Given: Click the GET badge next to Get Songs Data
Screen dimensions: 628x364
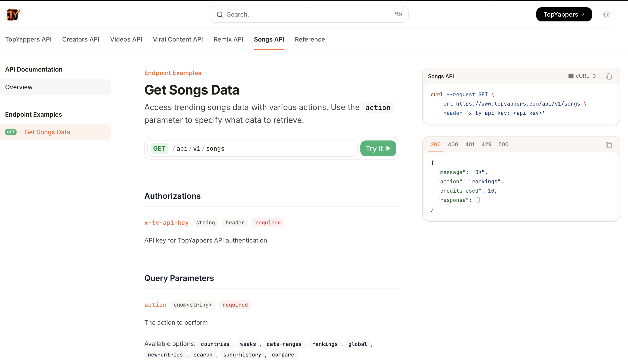Looking at the screenshot, I should (11, 132).
